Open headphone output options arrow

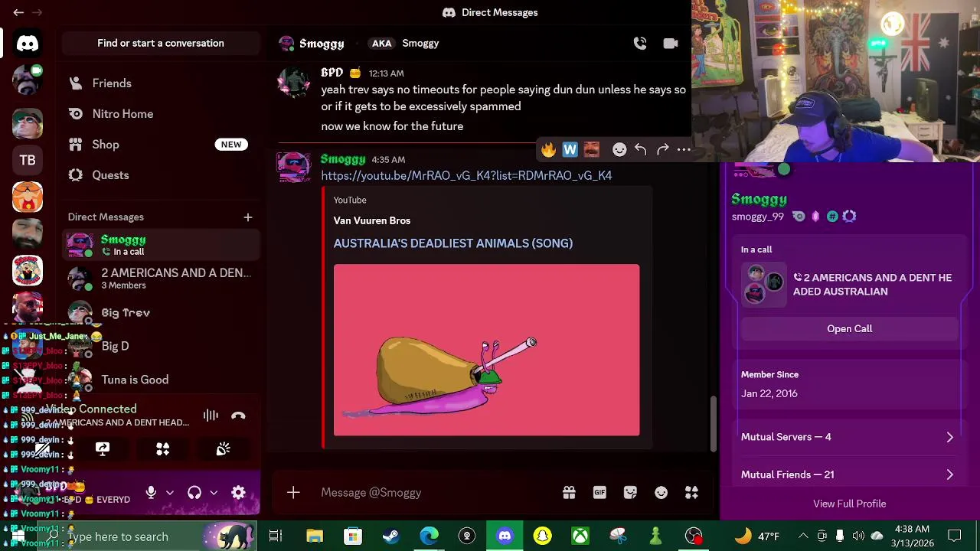[214, 493]
